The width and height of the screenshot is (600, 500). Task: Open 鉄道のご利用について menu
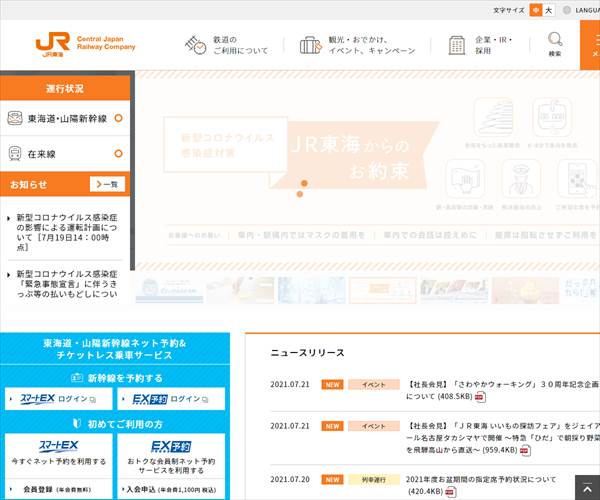(226, 45)
